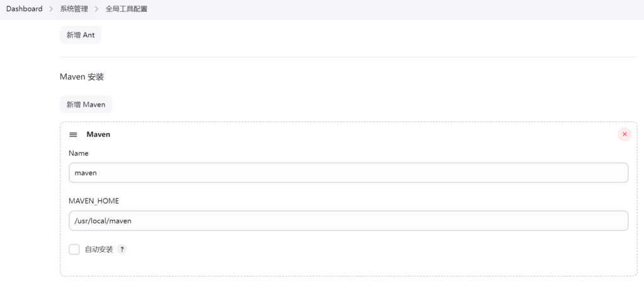The width and height of the screenshot is (644, 282).
Task: Click the dashed border of Maven panel
Action: click(60, 201)
